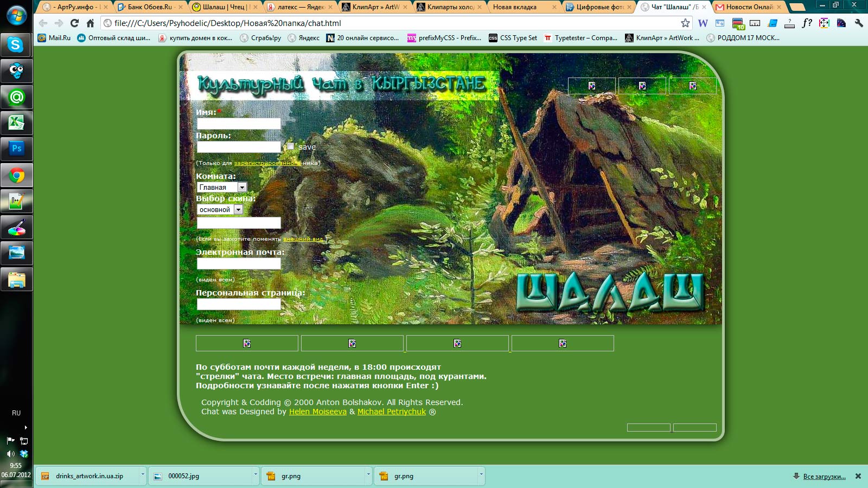The width and height of the screenshot is (868, 488).
Task: Open the Typetester bookmark
Action: (x=580, y=38)
